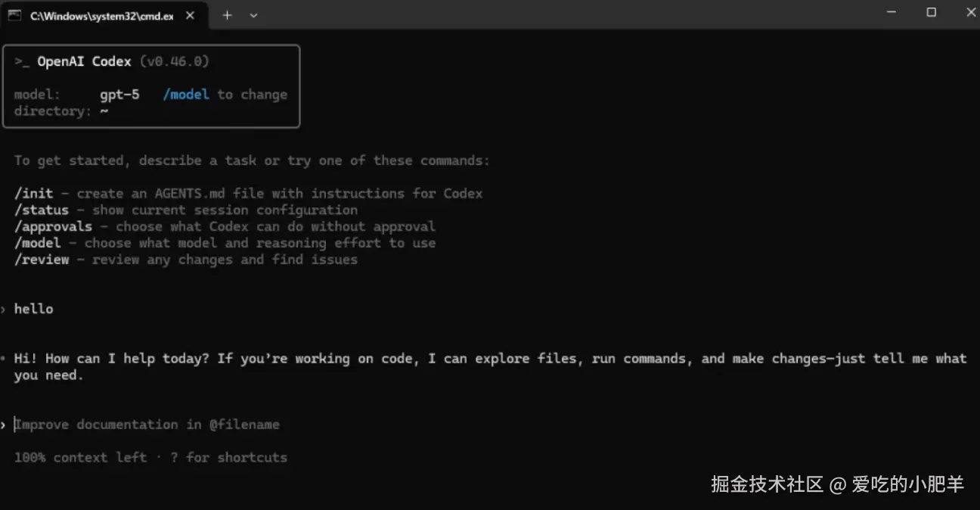Viewport: 980px width, 510px height.
Task: Click the 'To get started, describe a task' line
Action: pos(252,160)
